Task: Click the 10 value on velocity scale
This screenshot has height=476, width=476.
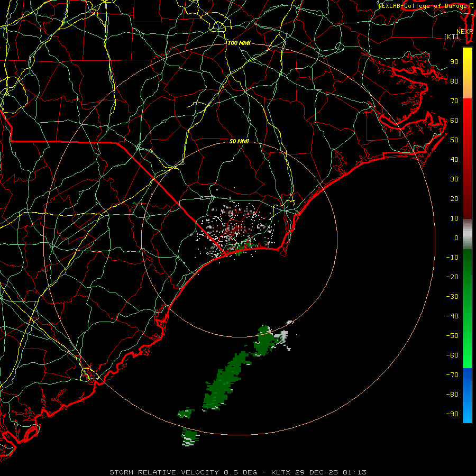Action: tap(454, 218)
